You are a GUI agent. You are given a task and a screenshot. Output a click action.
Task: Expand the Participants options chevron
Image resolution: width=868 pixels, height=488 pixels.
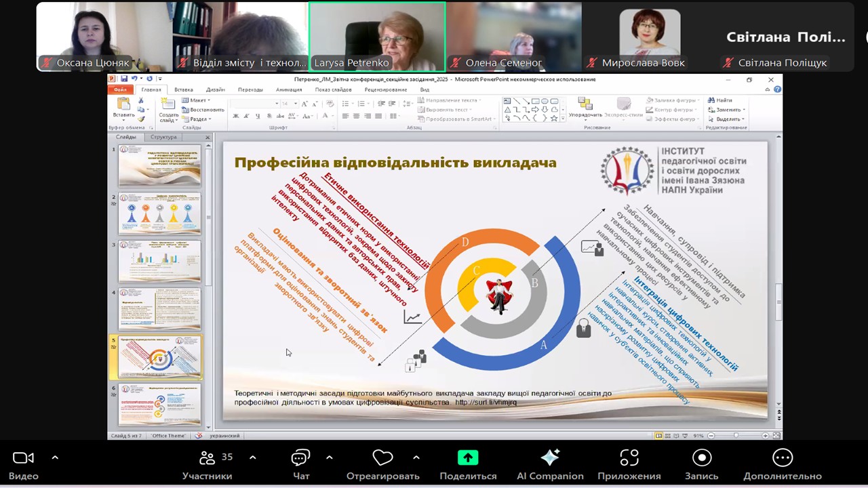pyautogui.click(x=252, y=457)
